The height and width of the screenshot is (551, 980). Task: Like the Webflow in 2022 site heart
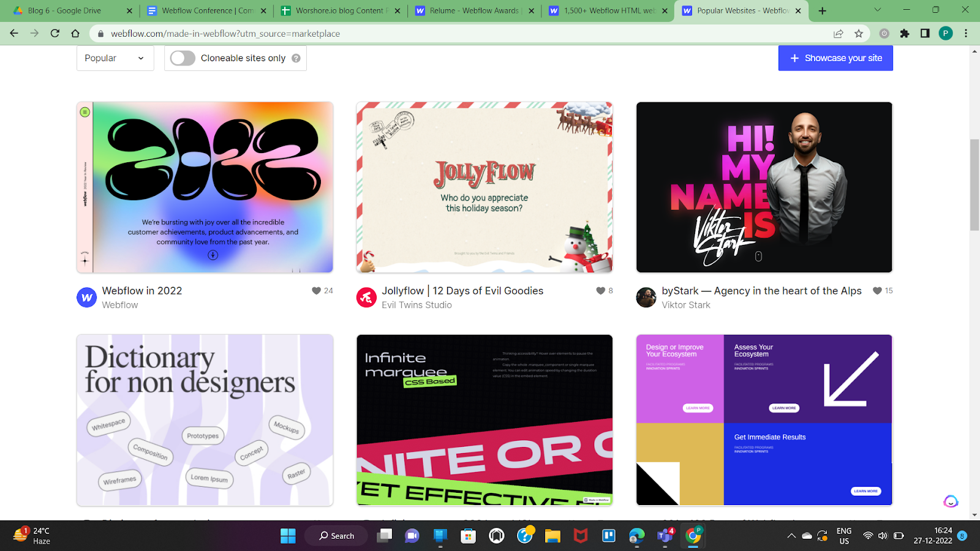tap(316, 291)
